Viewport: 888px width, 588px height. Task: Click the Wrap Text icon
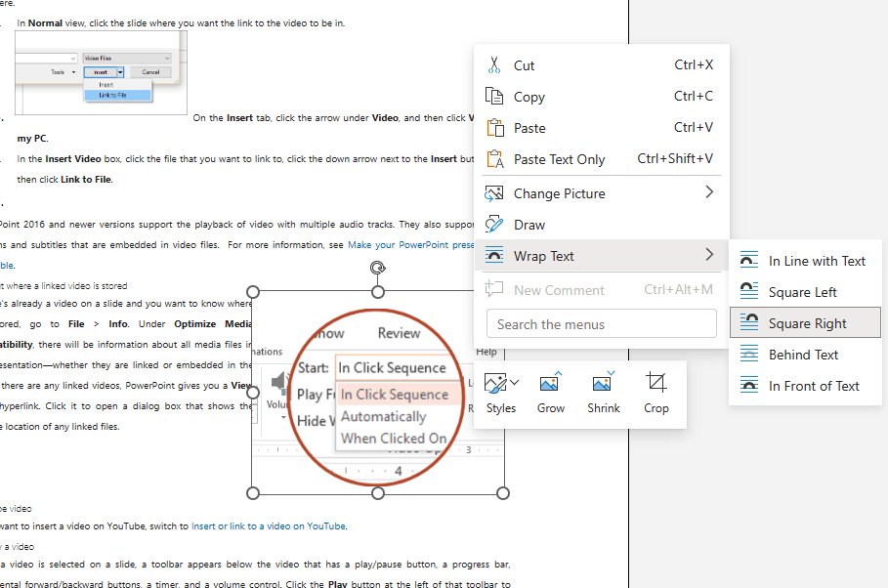[494, 256]
